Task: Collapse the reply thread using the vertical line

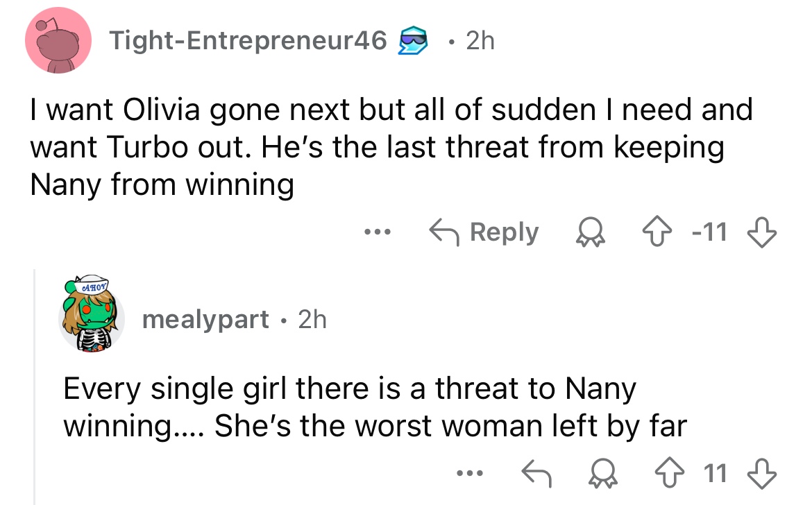Action: 35,386
